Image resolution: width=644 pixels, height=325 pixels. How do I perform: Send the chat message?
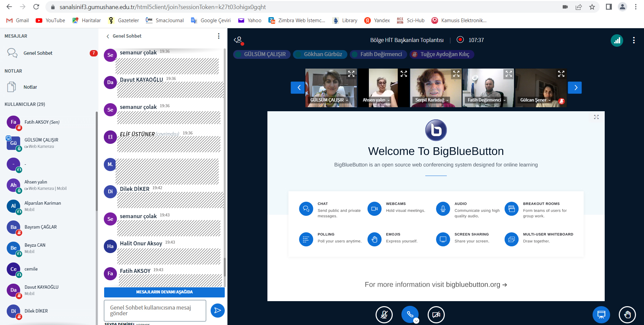coord(217,310)
